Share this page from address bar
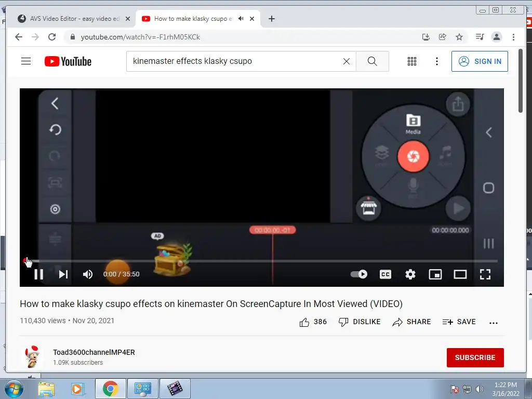This screenshot has height=399, width=532. coord(443,37)
